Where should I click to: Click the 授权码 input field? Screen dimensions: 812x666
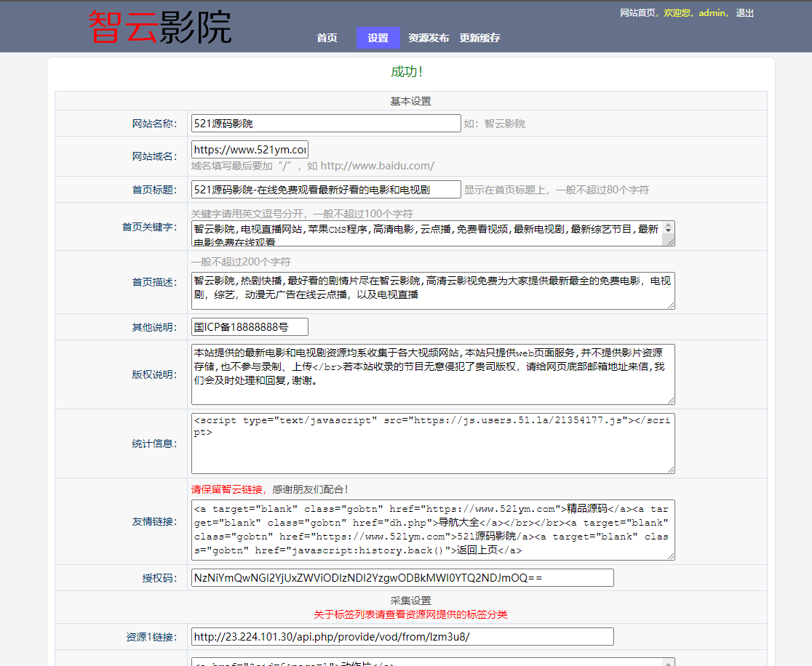click(x=402, y=578)
